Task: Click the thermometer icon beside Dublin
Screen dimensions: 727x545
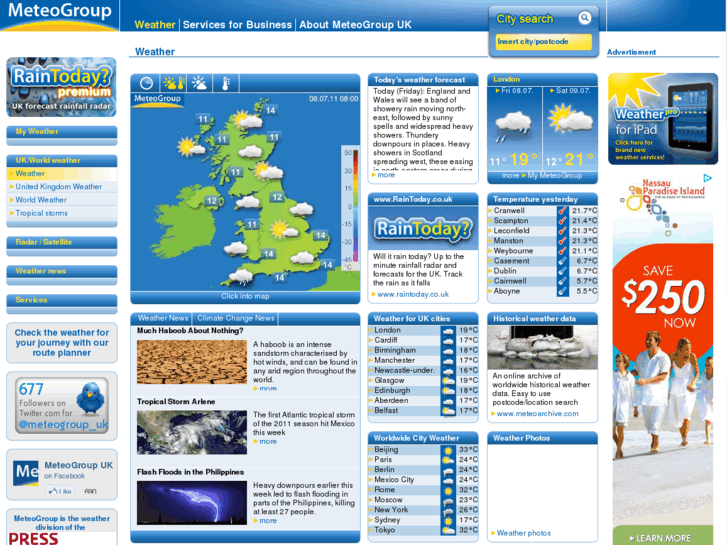Action: (562, 271)
